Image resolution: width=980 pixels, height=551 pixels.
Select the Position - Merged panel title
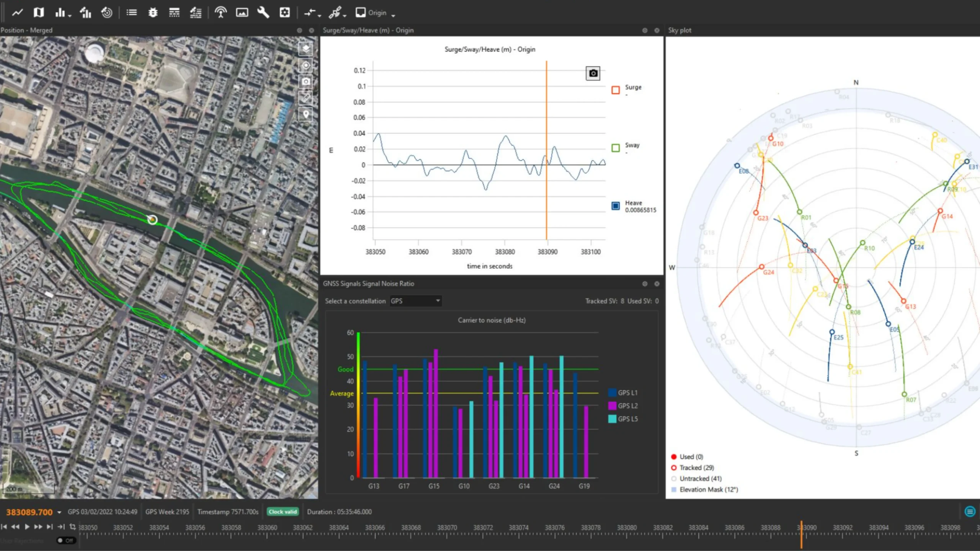click(x=26, y=30)
